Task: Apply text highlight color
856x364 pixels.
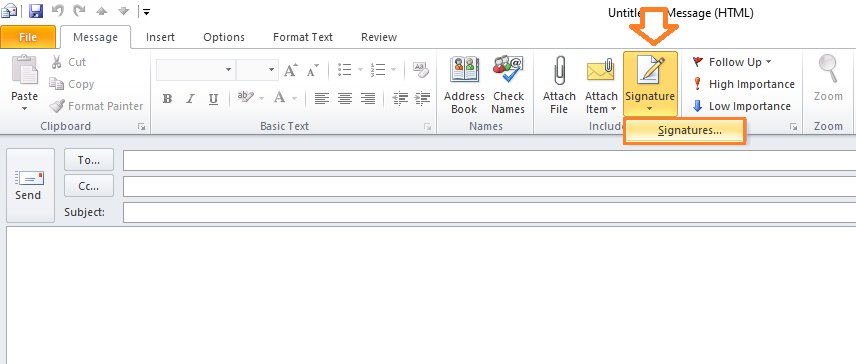Action: [x=246, y=98]
